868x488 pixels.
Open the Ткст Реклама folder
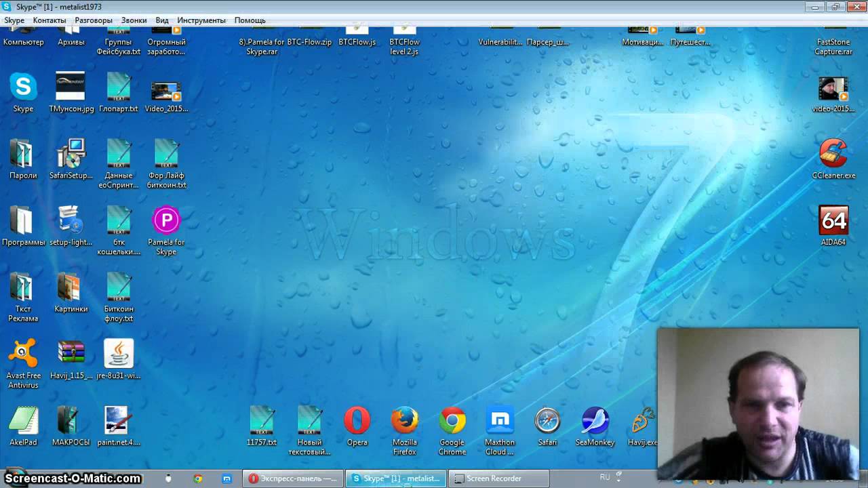point(23,297)
